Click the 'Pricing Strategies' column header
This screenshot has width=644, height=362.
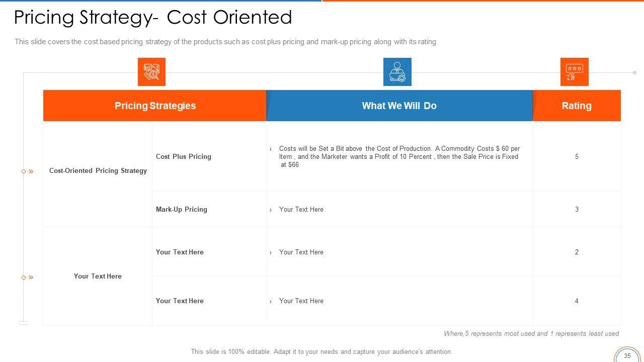(x=155, y=106)
